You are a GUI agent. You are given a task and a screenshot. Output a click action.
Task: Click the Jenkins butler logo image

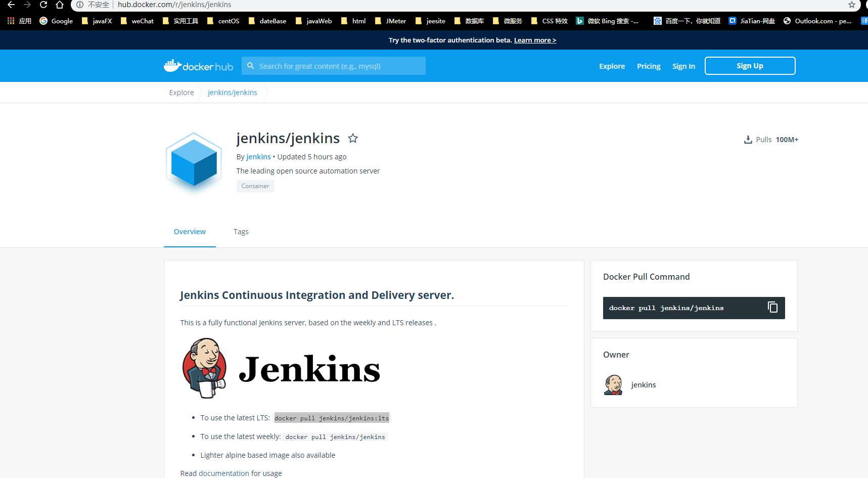click(x=204, y=368)
